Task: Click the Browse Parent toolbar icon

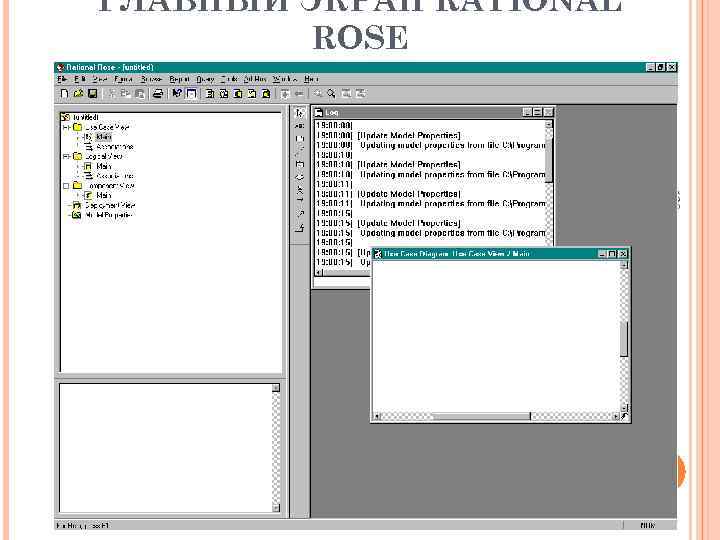Action: 285,94
